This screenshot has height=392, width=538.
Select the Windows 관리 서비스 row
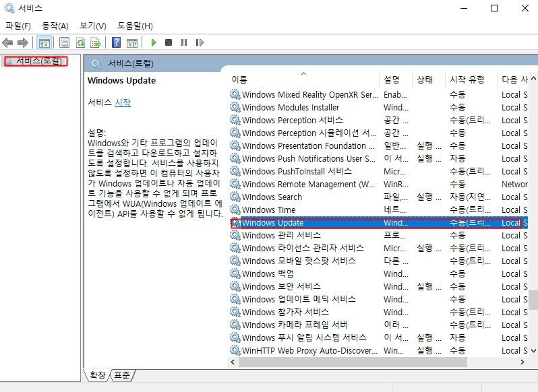[x=378, y=236]
